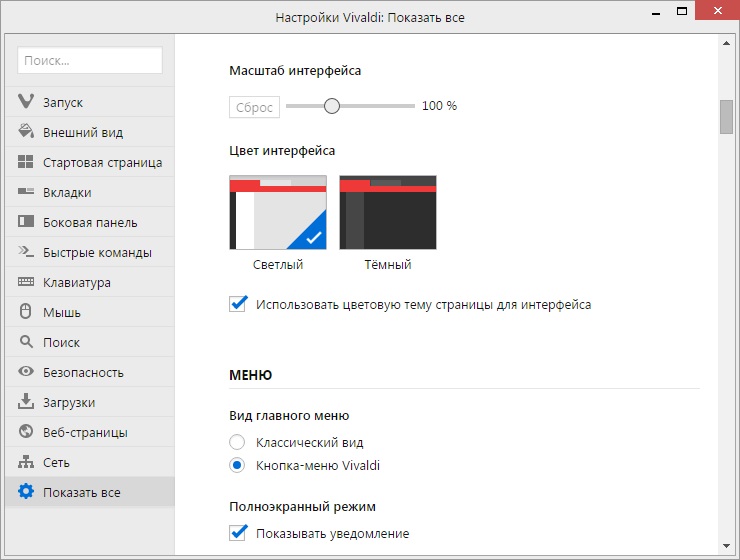740x560 pixels.
Task: Click the globe icon beside Веб-страницы
Action: [26, 431]
